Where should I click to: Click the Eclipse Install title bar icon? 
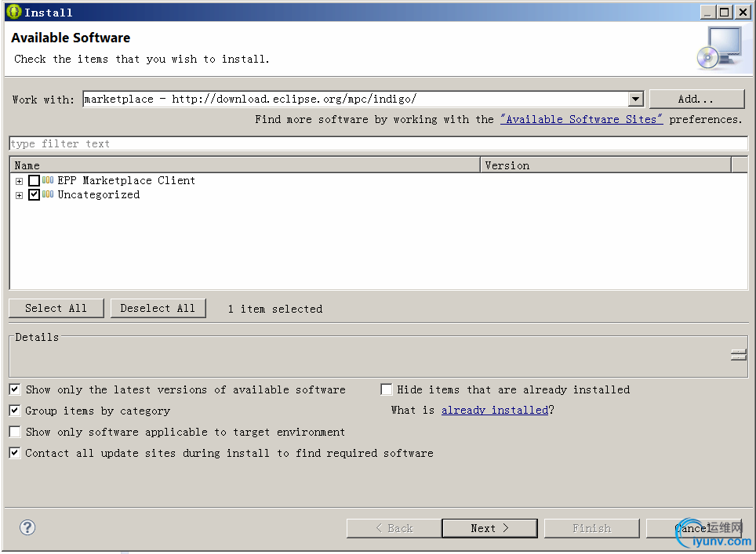14,12
